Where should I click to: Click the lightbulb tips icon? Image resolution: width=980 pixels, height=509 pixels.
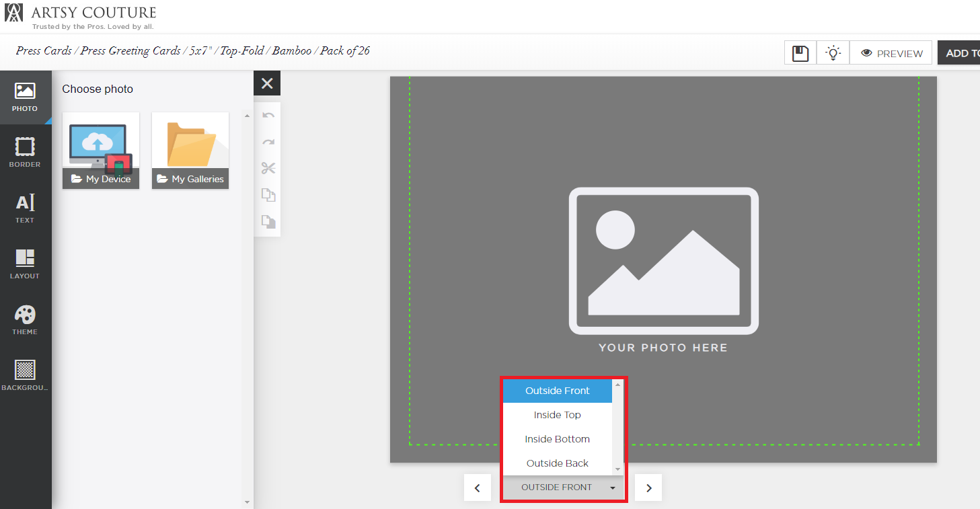click(833, 53)
